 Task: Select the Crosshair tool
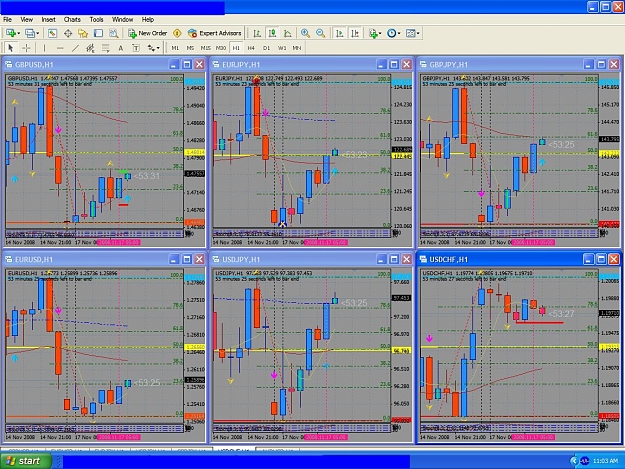[26, 48]
